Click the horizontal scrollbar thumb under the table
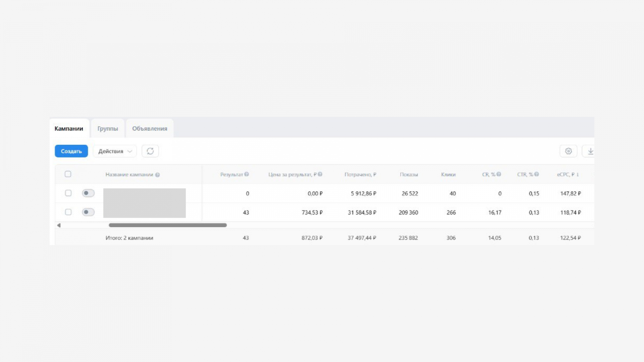This screenshot has height=362, width=644. click(168, 225)
